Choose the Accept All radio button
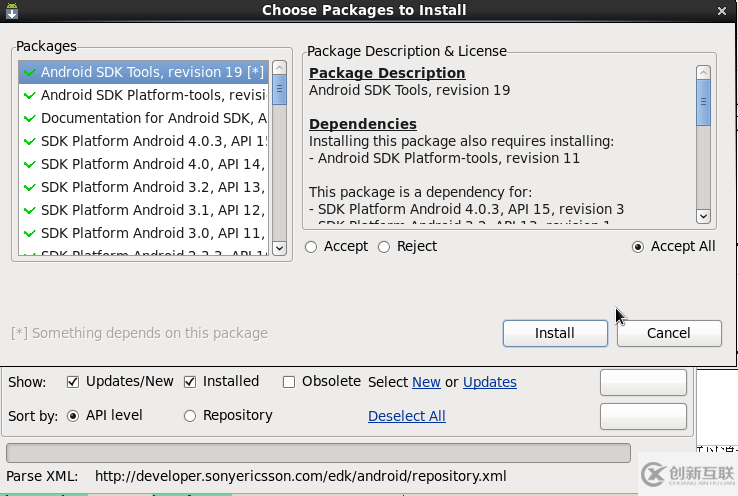The height and width of the screenshot is (496, 738). (x=638, y=247)
